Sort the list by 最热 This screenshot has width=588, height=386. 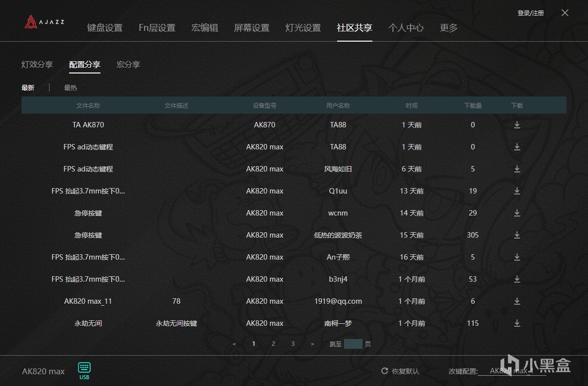(71, 88)
